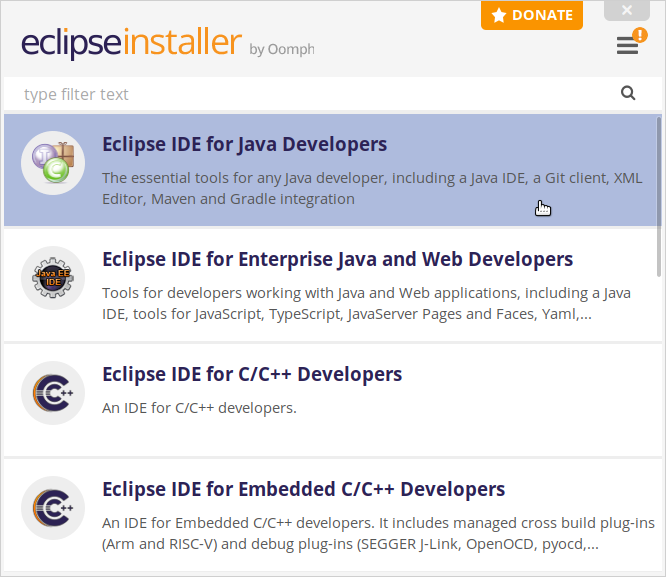Select 'Eclipse IDE for Java Developers' title
Image resolution: width=666 pixels, height=577 pixels.
pos(244,144)
